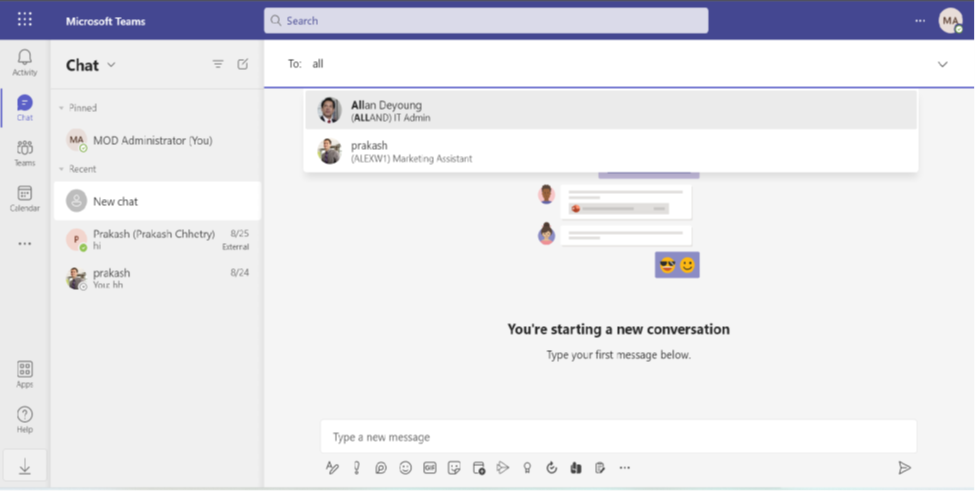Switch to the Chat view
This screenshot has width=975, height=491.
[24, 108]
